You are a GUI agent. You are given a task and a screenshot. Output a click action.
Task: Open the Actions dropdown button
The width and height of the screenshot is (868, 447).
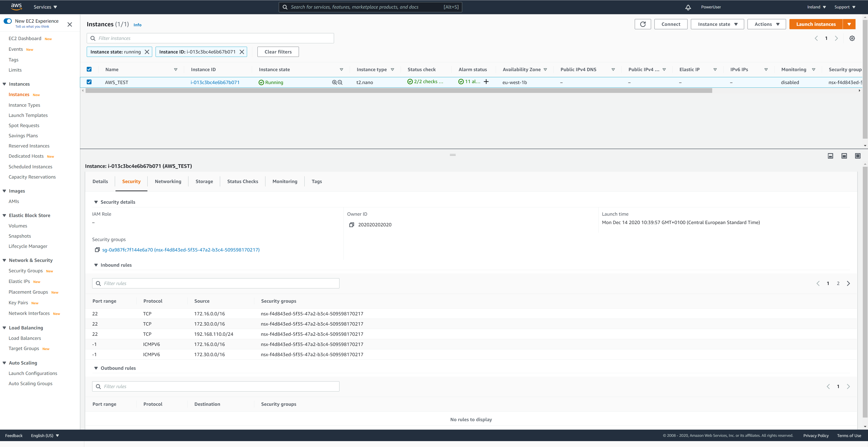point(767,24)
